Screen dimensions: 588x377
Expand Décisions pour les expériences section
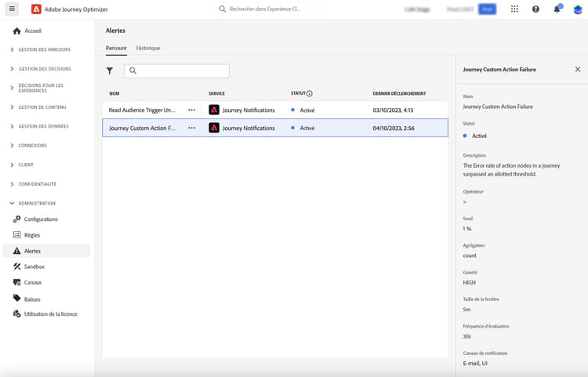[37, 88]
